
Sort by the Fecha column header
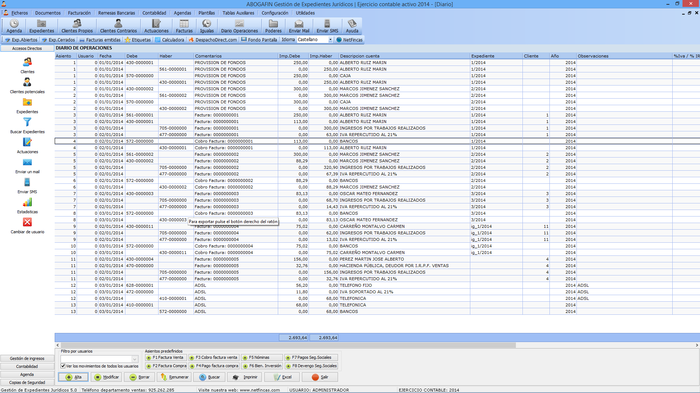click(111, 56)
